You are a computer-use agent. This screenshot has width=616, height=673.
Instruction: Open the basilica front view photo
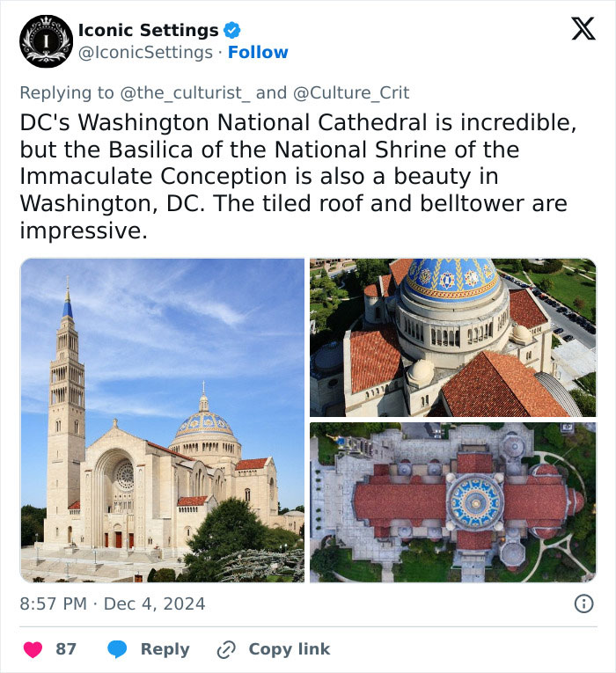click(162, 421)
